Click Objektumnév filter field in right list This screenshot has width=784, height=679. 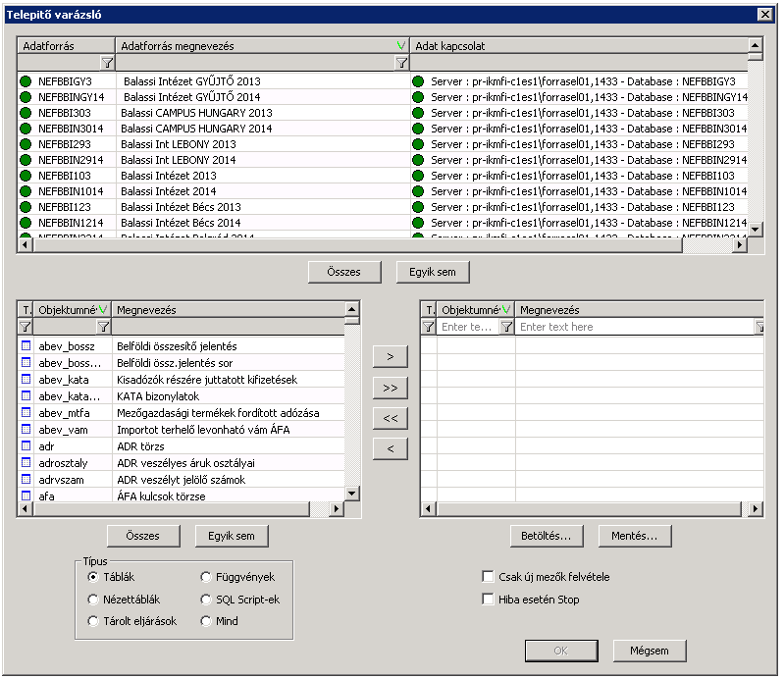point(468,327)
